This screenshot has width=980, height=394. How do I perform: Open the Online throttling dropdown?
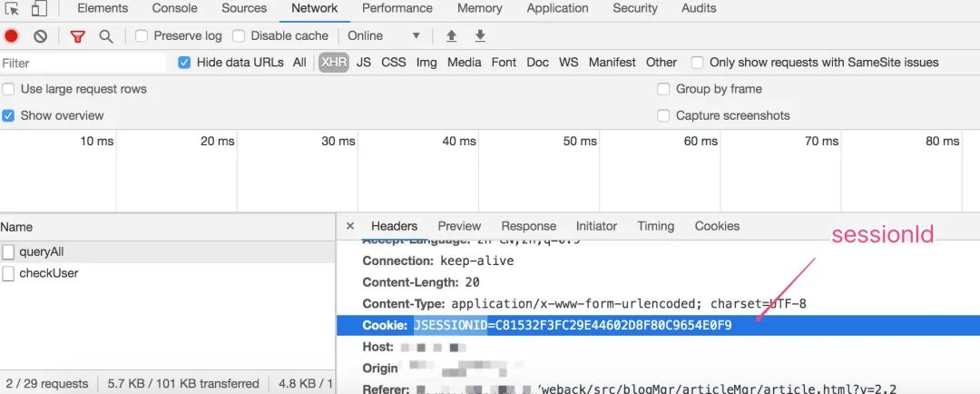click(x=384, y=36)
